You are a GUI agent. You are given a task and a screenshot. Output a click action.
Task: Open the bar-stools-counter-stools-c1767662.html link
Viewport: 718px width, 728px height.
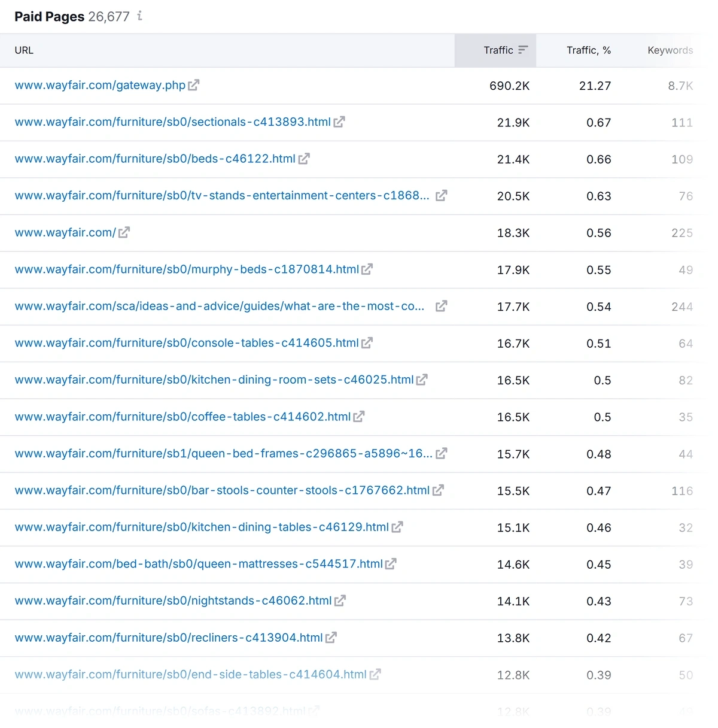tap(222, 490)
